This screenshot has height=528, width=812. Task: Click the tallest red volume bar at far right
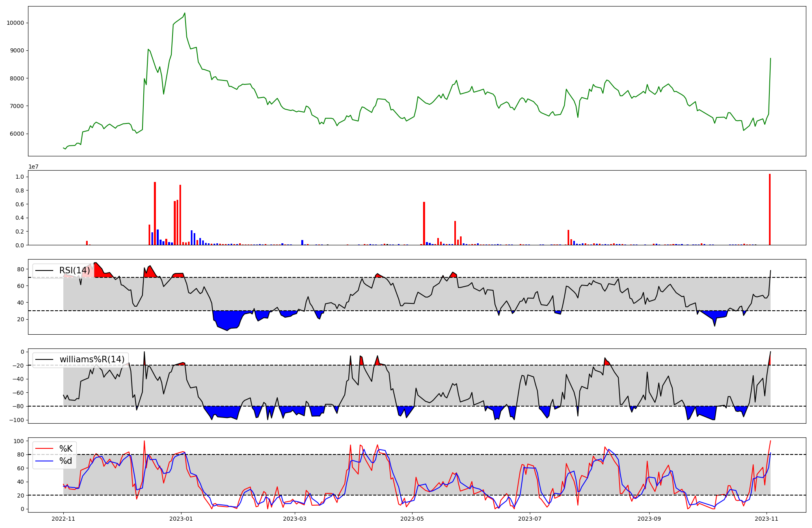[x=769, y=209]
